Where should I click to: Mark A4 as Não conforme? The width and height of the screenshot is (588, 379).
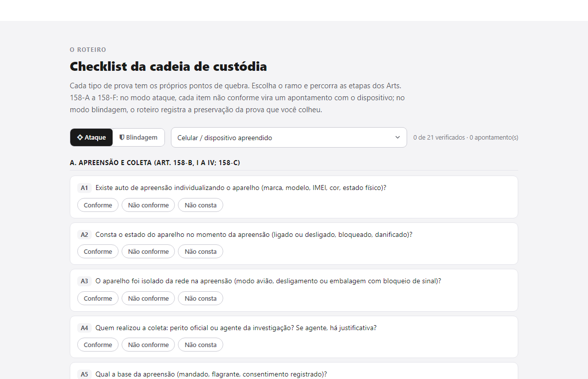click(148, 345)
